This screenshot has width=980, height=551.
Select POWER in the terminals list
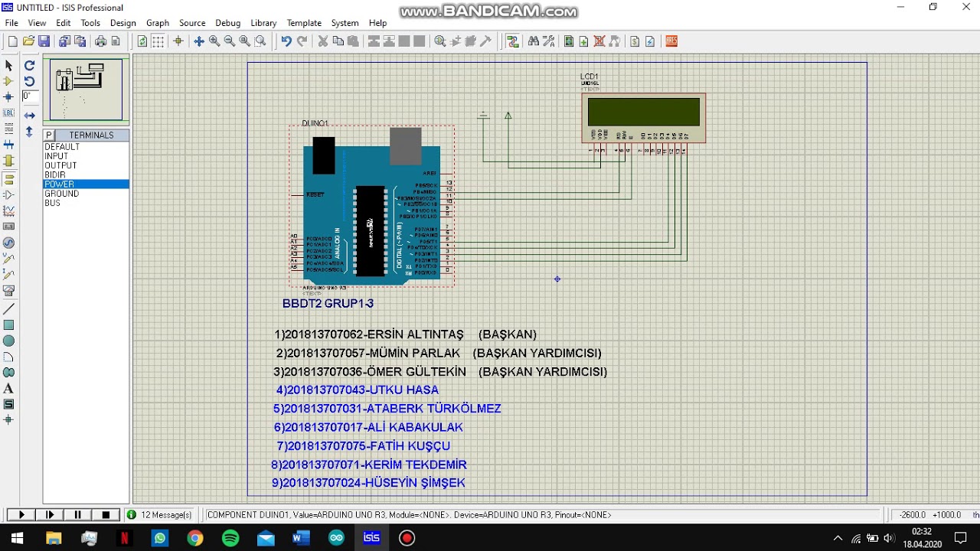86,184
